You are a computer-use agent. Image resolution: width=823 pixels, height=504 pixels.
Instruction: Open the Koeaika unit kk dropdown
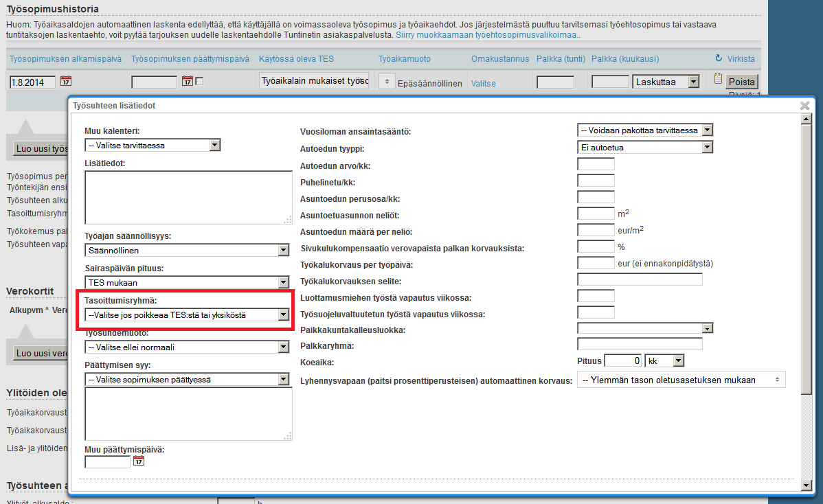point(664,360)
